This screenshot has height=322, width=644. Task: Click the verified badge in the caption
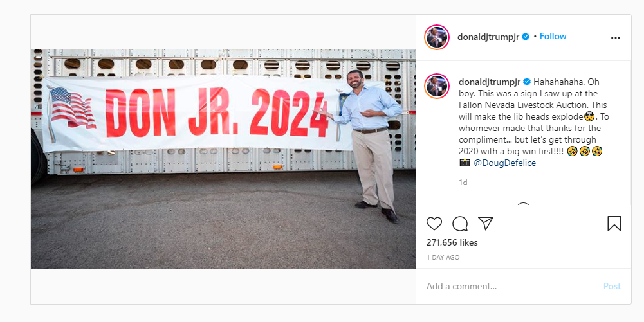[x=527, y=82]
